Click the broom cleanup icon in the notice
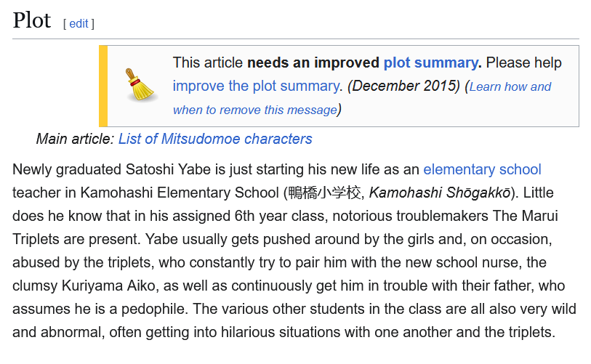591x364 pixels. point(140,85)
